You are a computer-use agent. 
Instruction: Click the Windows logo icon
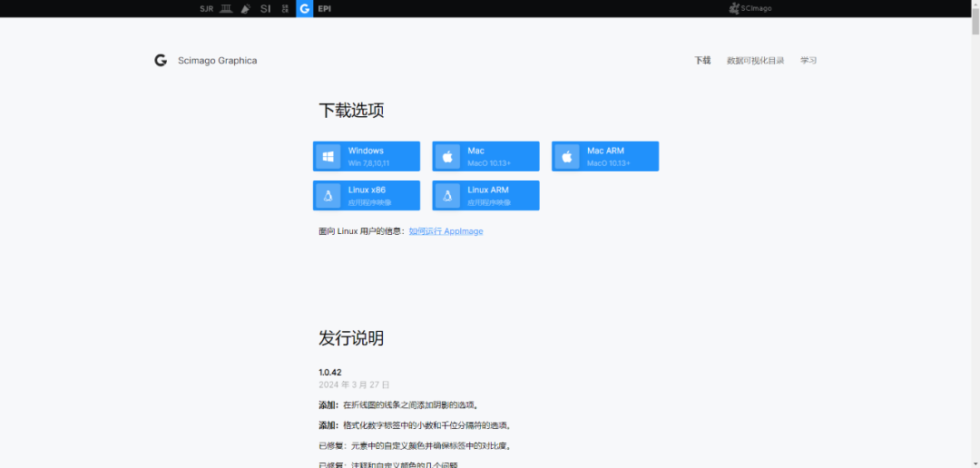click(x=328, y=156)
